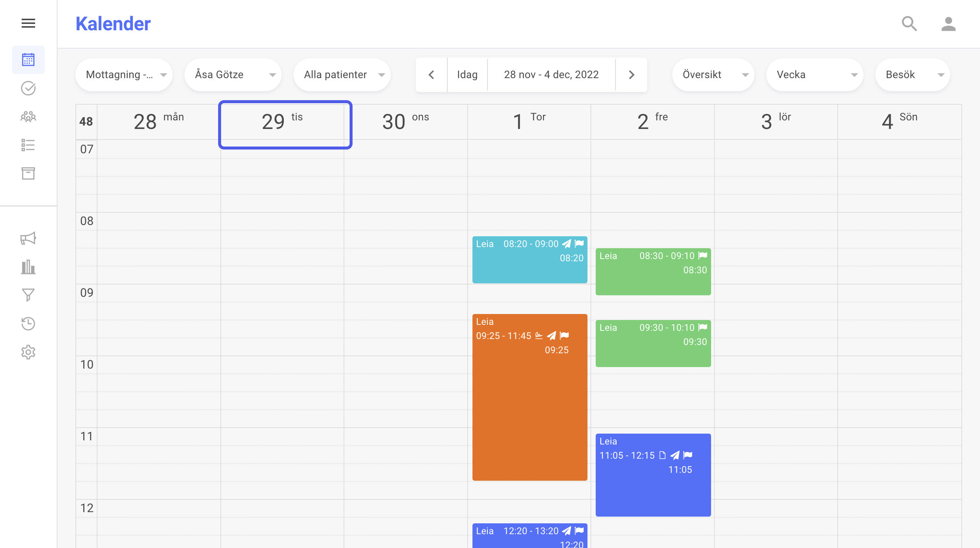Image resolution: width=980 pixels, height=548 pixels.
Task: Open the list view icon in sidebar
Action: pyautogui.click(x=28, y=145)
